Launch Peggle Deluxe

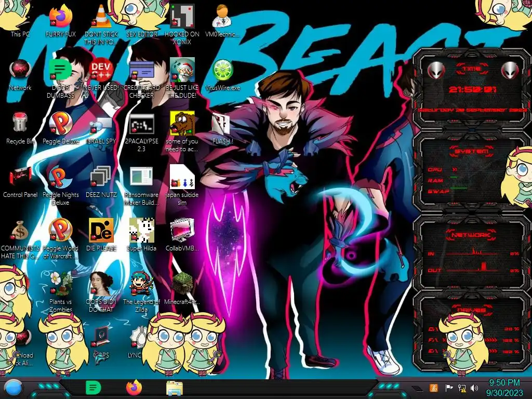pos(60,128)
